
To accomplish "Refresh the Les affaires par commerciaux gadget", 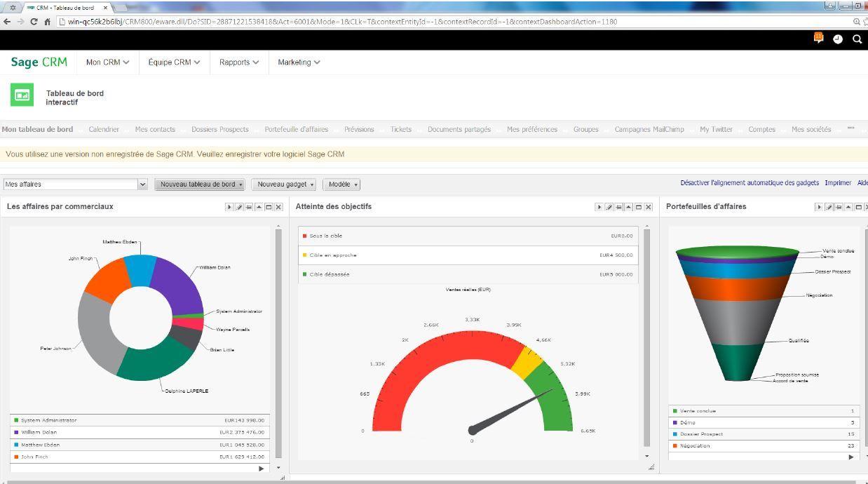I will [x=250, y=207].
